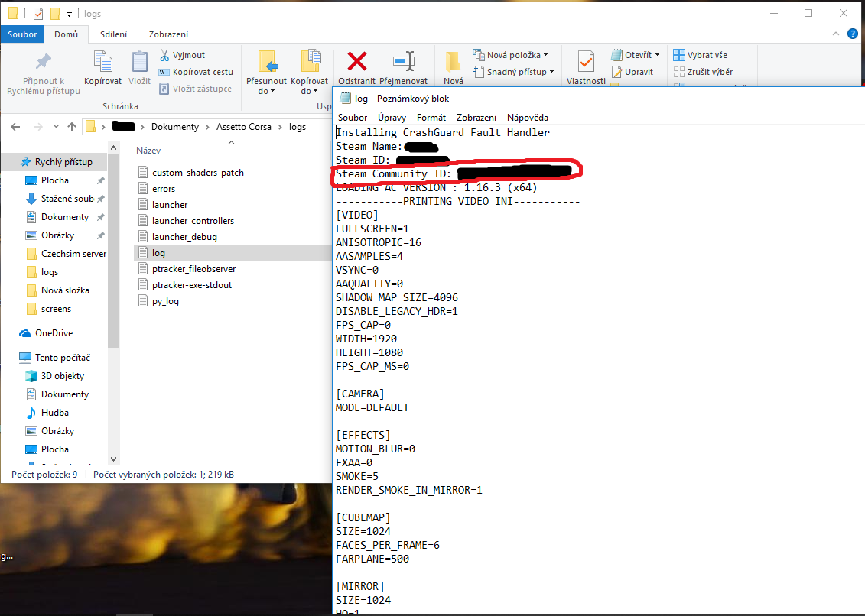865x616 pixels.
Task: Expand Snadný přístup dropdown
Action: coord(551,72)
